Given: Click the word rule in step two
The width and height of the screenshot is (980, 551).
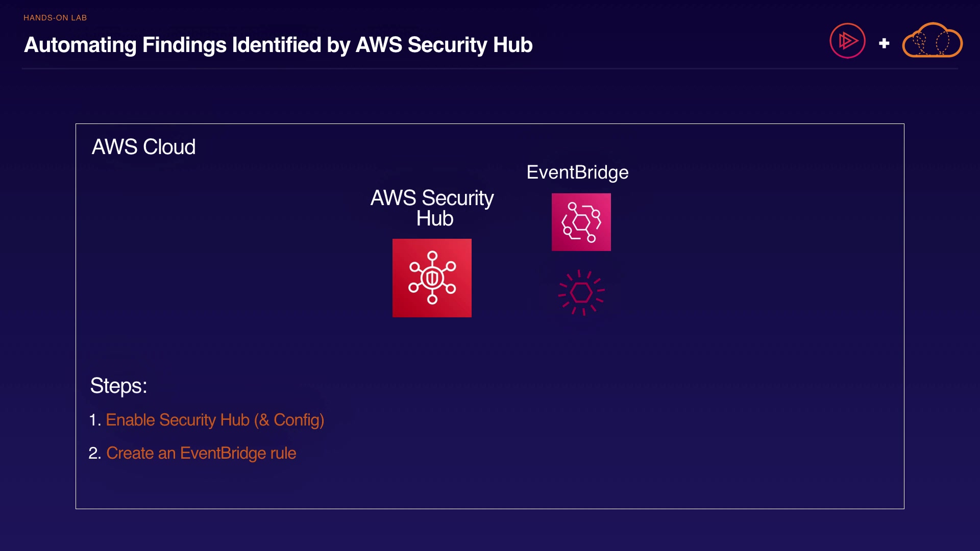Looking at the screenshot, I should 283,453.
